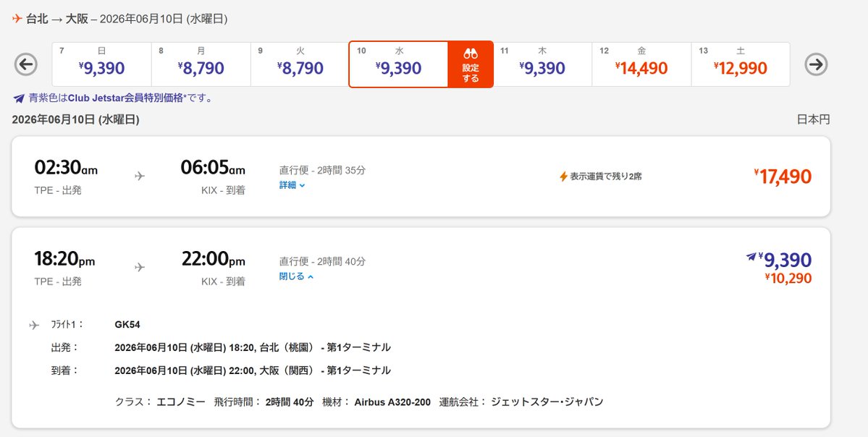Click operator ジェットスター・ジャパン text

[547, 402]
